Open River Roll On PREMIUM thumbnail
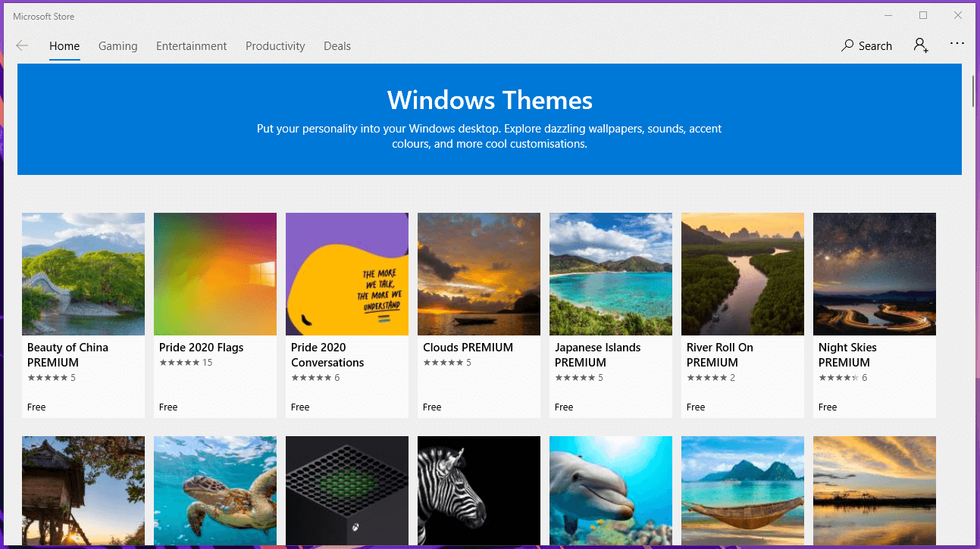980x549 pixels. [743, 274]
